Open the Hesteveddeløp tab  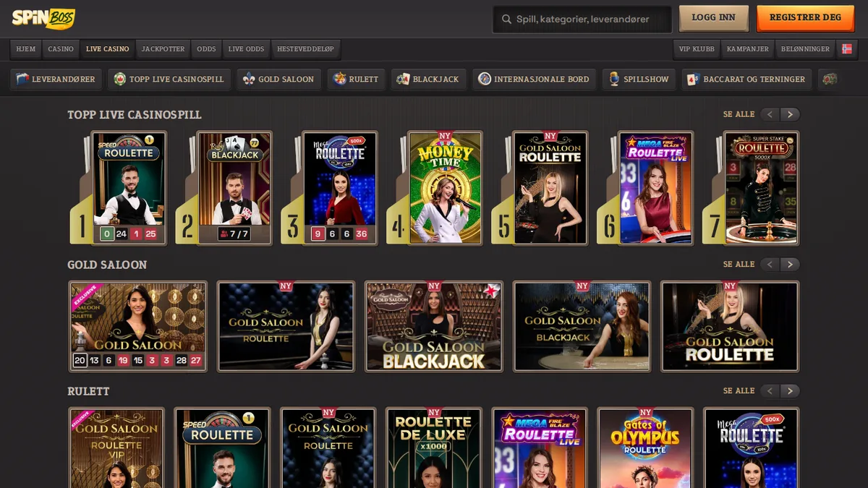coord(305,49)
